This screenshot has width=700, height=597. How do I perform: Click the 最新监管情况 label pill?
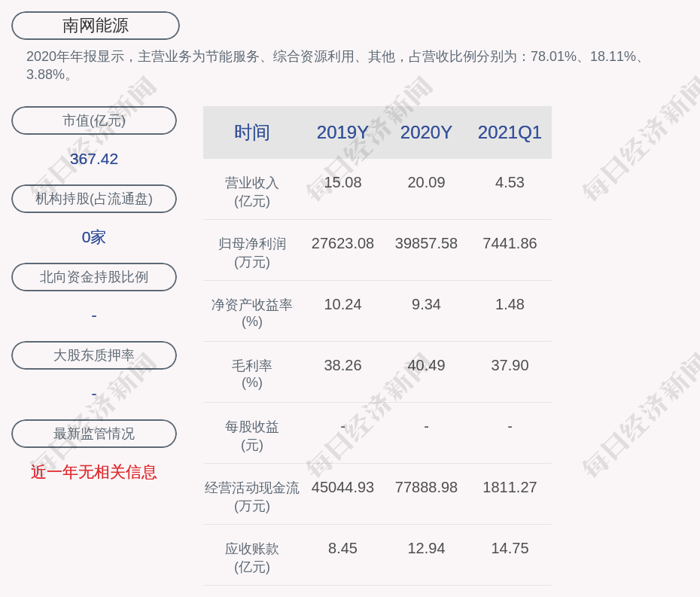coord(94,434)
